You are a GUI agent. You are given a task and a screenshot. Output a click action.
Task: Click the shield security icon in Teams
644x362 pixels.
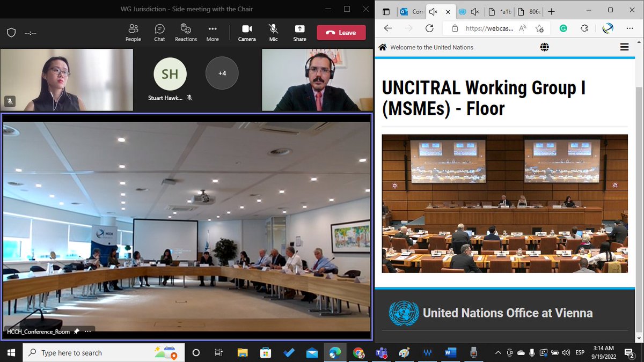click(x=11, y=33)
